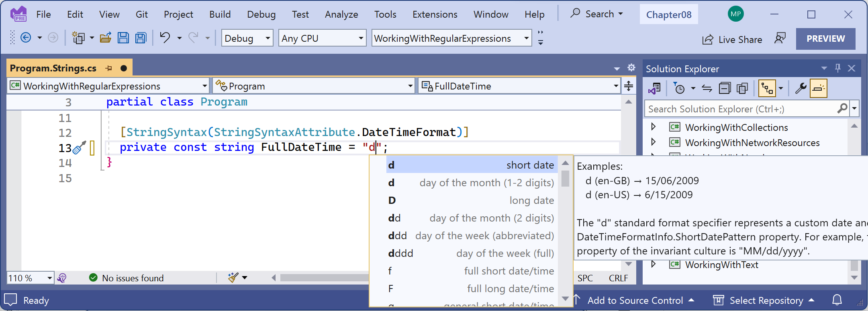This screenshot has height=311, width=868.
Task: Select 'full long date/time' F completion item
Action: (x=472, y=289)
